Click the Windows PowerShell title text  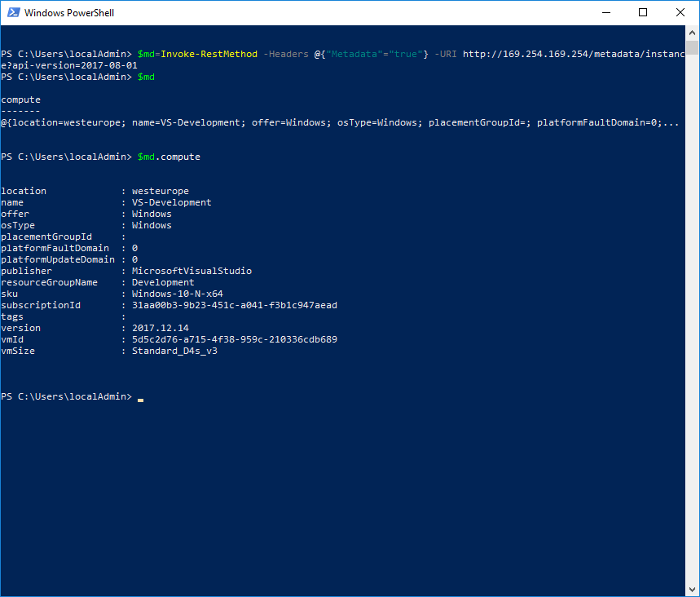pyautogui.click(x=69, y=13)
